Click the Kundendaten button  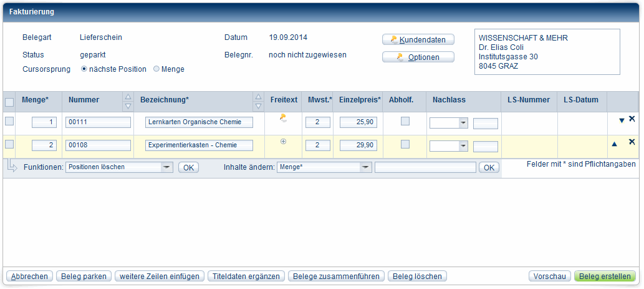coord(418,39)
